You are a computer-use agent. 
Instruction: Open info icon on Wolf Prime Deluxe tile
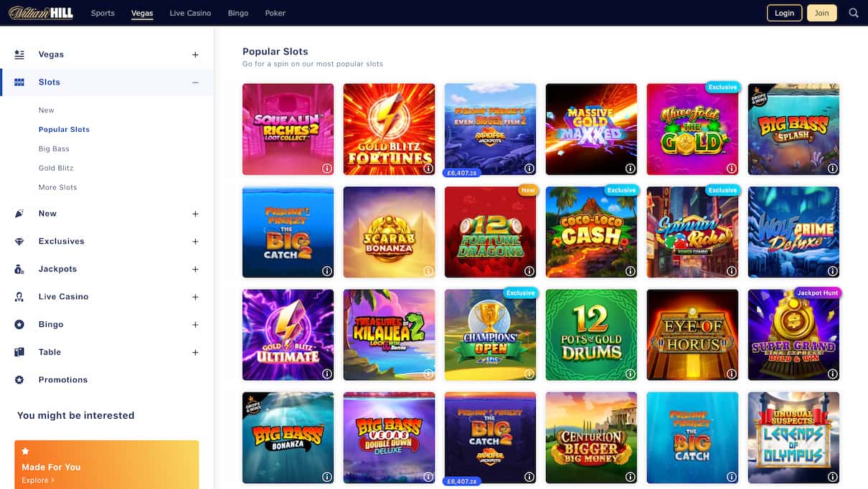[x=833, y=271]
